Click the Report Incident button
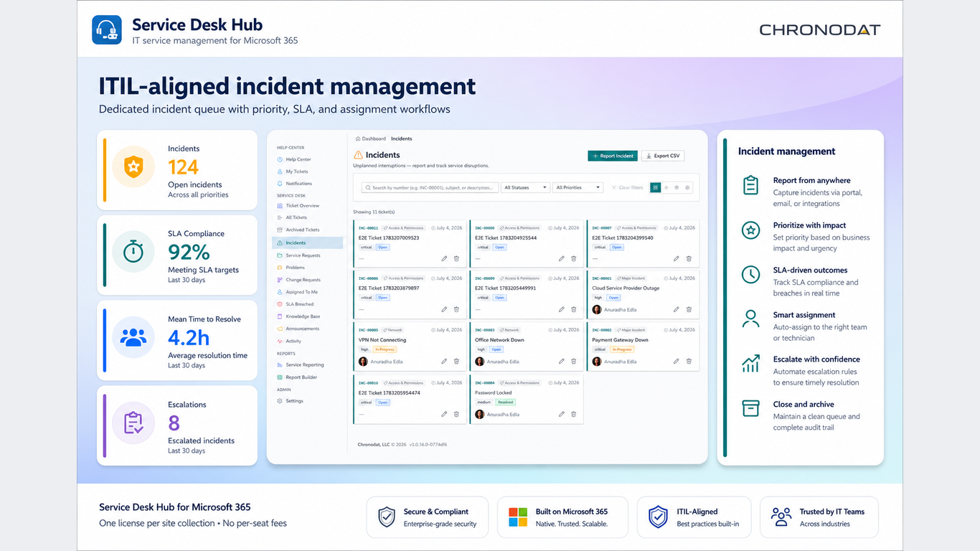980x551 pixels. 613,156
